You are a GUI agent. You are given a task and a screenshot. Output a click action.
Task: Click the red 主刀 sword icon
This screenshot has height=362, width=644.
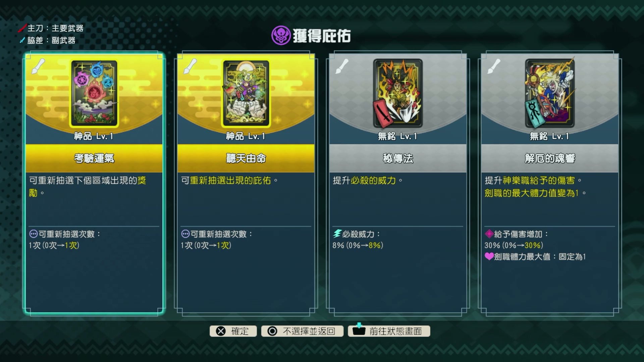pyautogui.click(x=22, y=28)
